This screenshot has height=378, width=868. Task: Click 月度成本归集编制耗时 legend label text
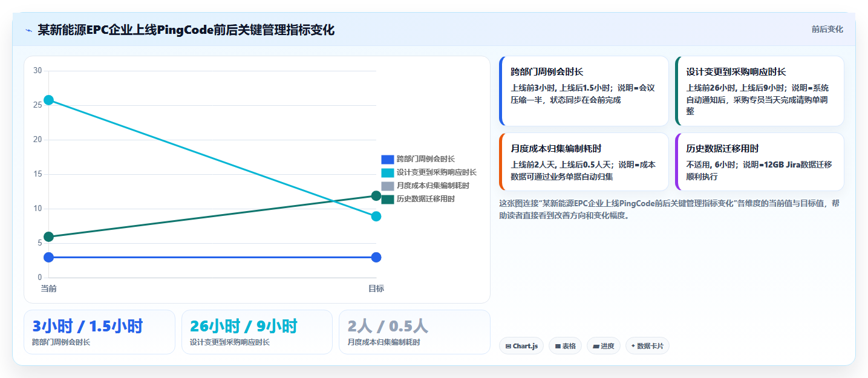(433, 186)
